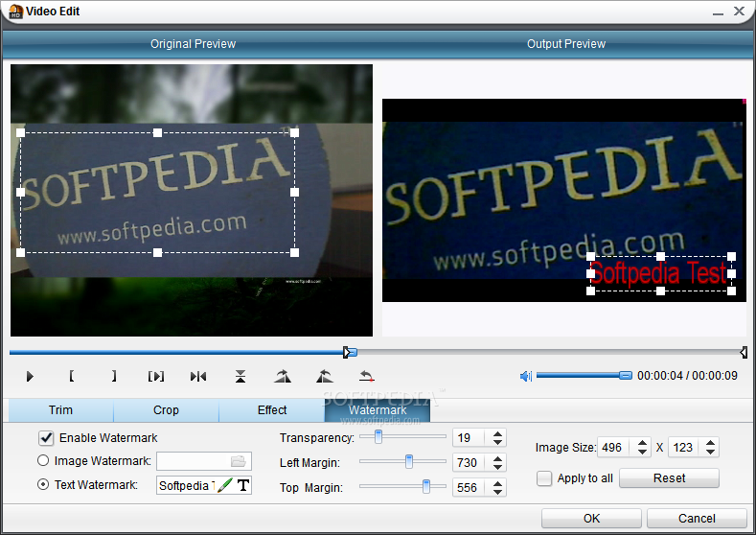
Task: Select the Watermark tab
Action: click(378, 410)
